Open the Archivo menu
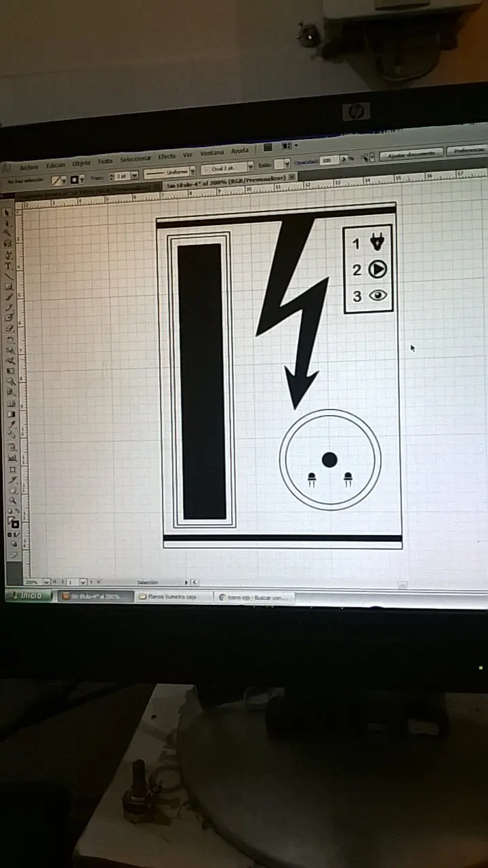The height and width of the screenshot is (868, 488). [x=28, y=167]
